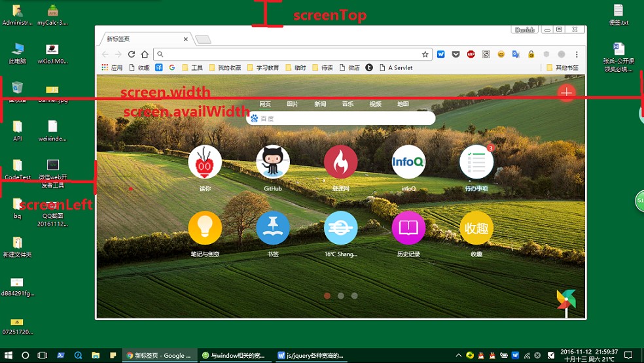Expand the 其他书签 folder
Viewport: 644px width, 363px height.
coord(563,68)
